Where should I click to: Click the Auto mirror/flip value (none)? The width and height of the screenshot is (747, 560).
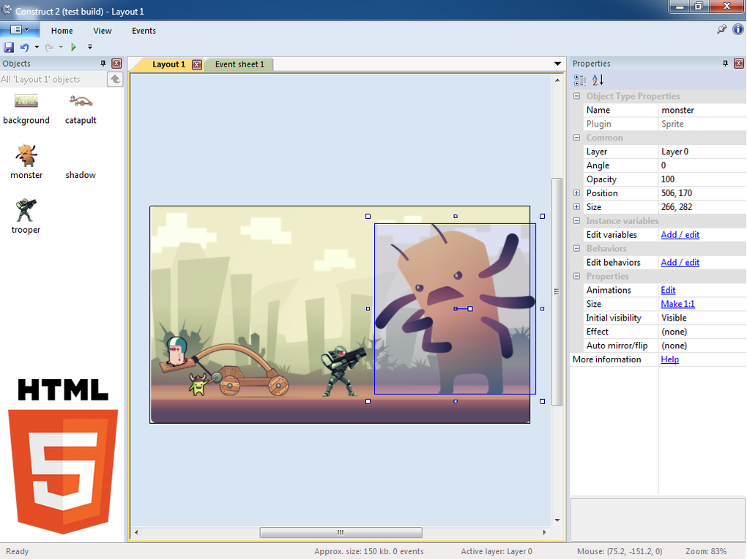pyautogui.click(x=702, y=346)
